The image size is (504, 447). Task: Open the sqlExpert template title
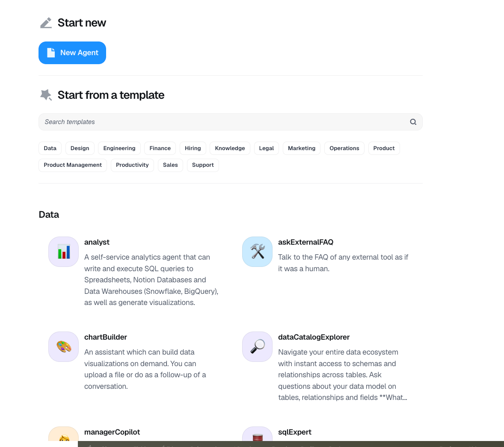pos(295,432)
